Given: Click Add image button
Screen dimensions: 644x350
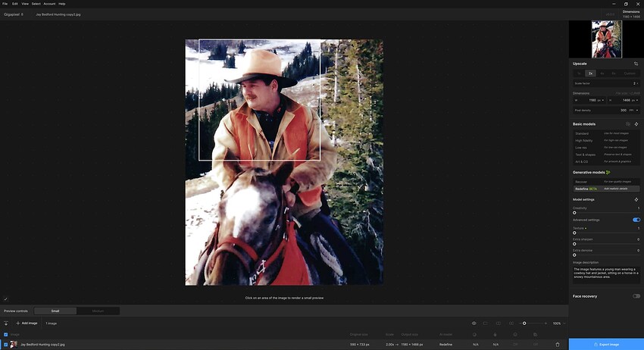Looking at the screenshot, I should (x=27, y=323).
